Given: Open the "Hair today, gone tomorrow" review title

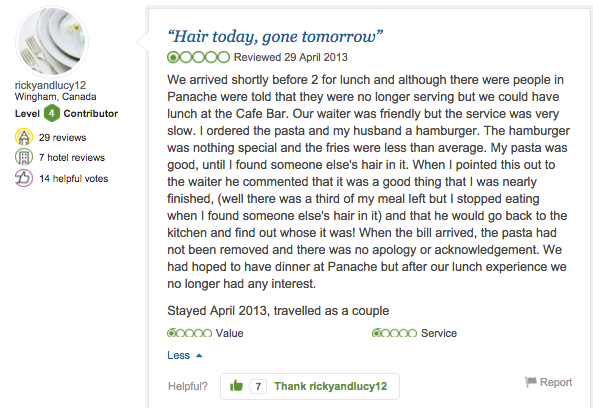Looking at the screenshot, I should [275, 36].
